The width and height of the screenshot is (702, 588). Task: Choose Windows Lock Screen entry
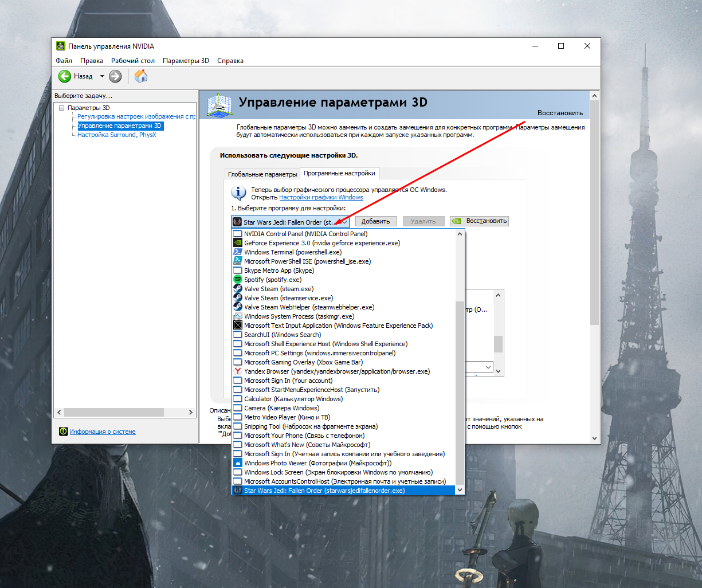click(x=343, y=472)
